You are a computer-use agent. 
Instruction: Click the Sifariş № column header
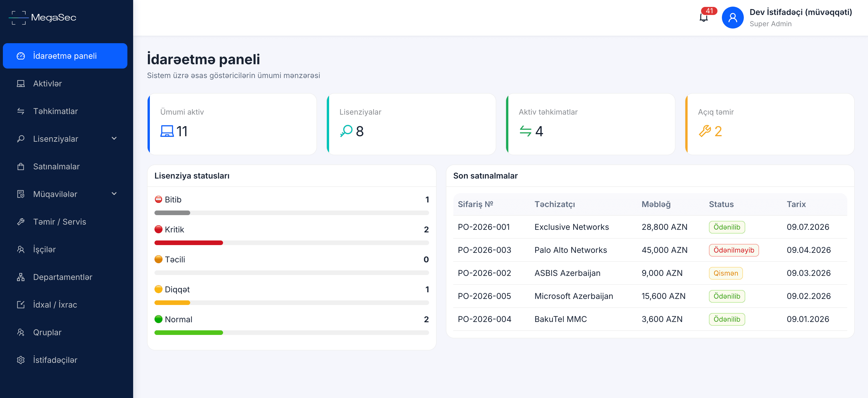pyautogui.click(x=475, y=204)
